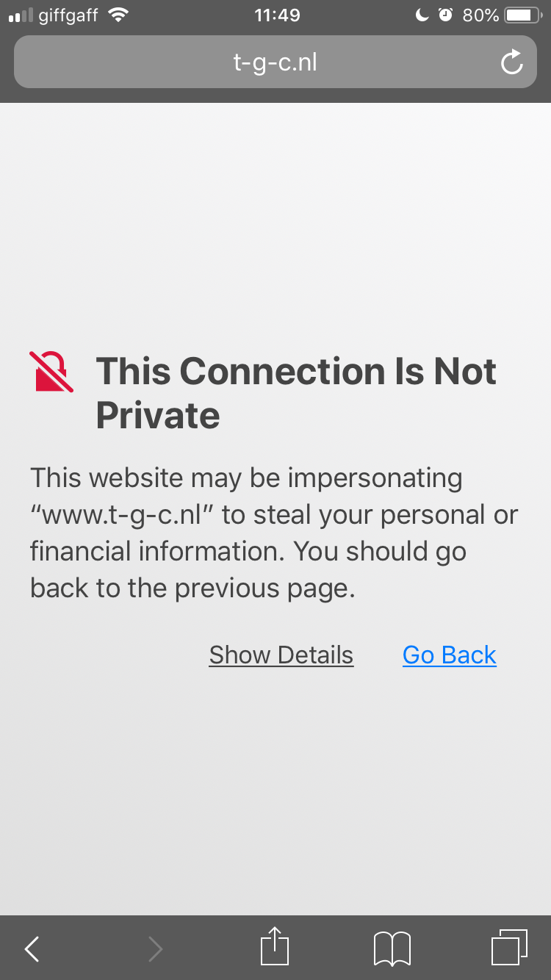The height and width of the screenshot is (980, 551).
Task: Tap the 80% battery percentage text
Action: click(480, 15)
